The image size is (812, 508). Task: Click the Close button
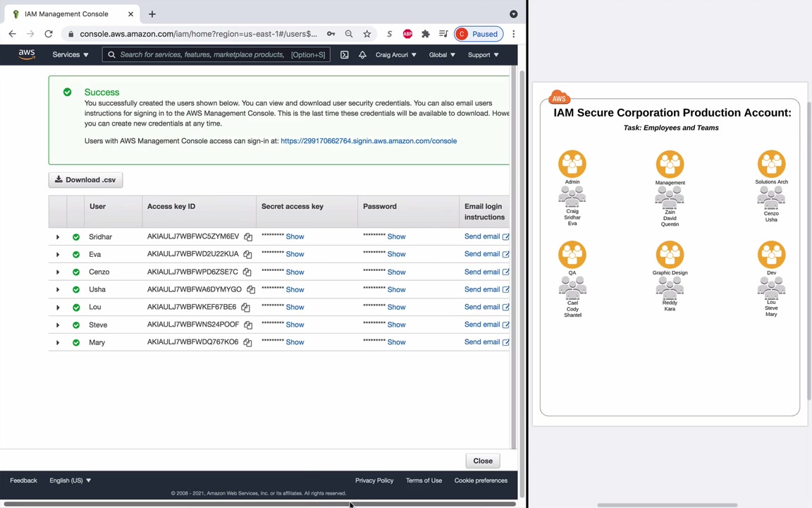(x=483, y=461)
